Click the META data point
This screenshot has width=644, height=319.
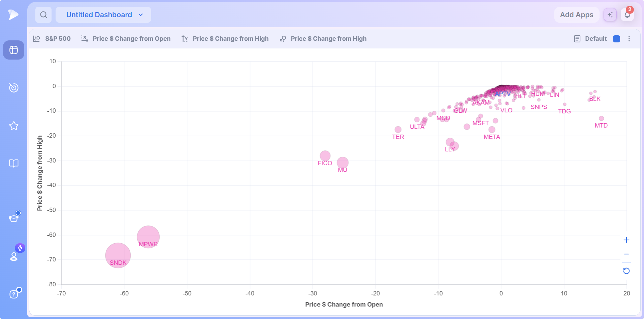[492, 130]
